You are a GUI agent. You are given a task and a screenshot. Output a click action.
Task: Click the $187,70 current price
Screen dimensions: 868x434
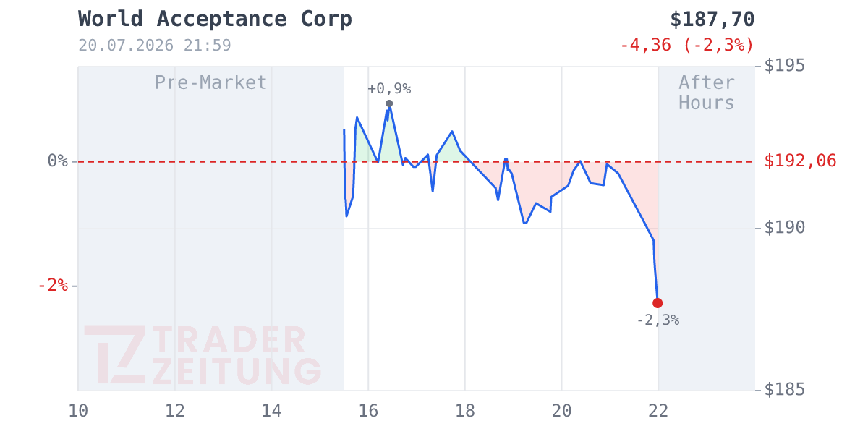click(x=712, y=20)
